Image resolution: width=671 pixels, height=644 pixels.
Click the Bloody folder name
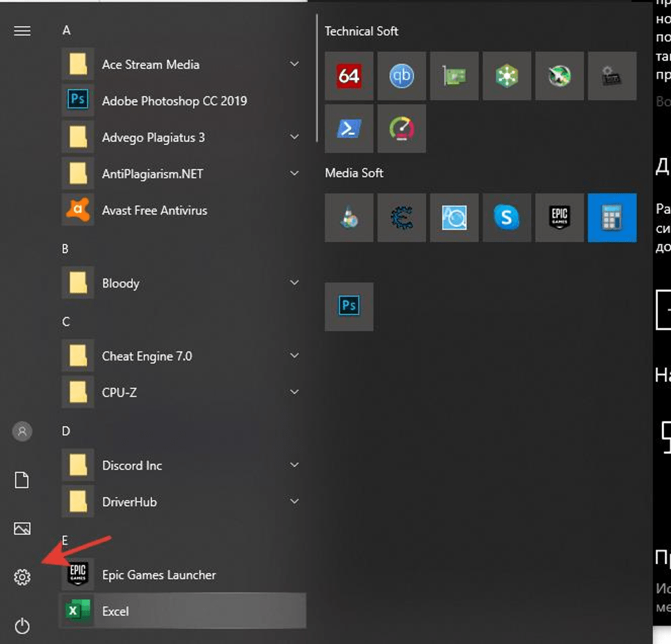(x=121, y=283)
